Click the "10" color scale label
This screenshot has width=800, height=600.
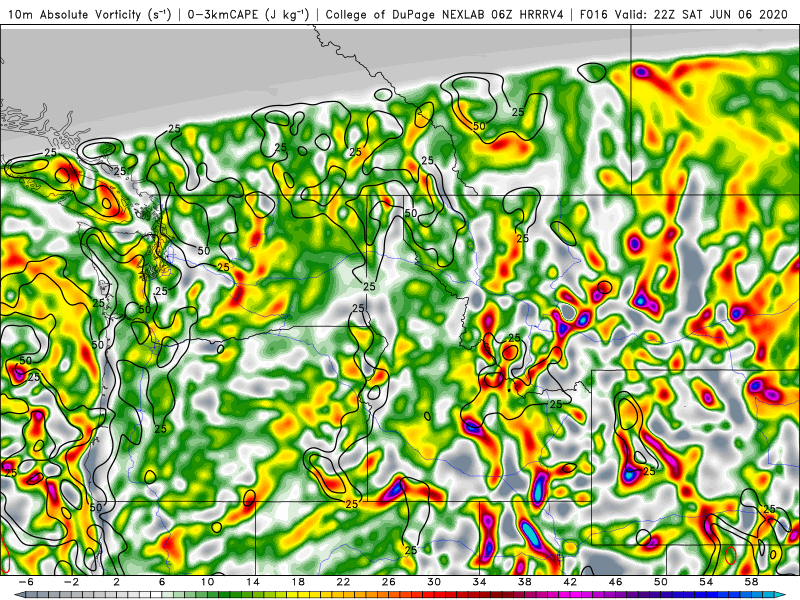pos(207,582)
